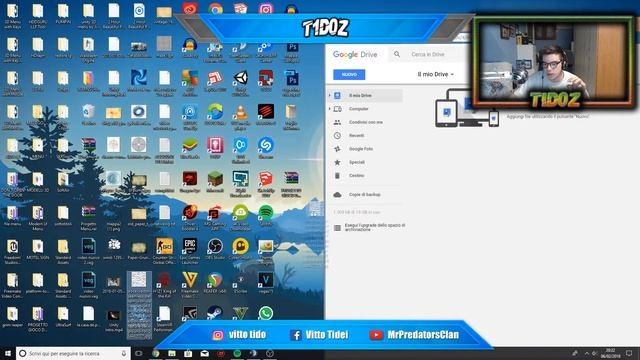Click the Drive search magnifier icon
The image size is (640, 360).
pos(397,54)
